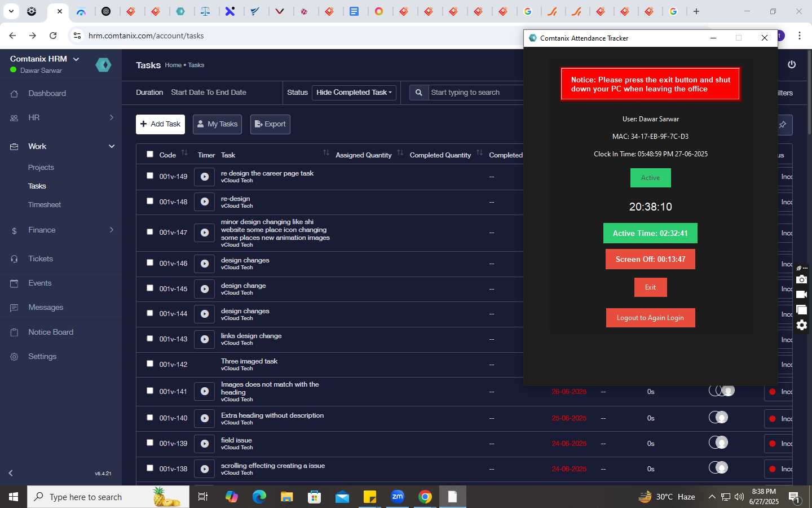
Task: Click the search magnifier icon
Action: [418, 93]
